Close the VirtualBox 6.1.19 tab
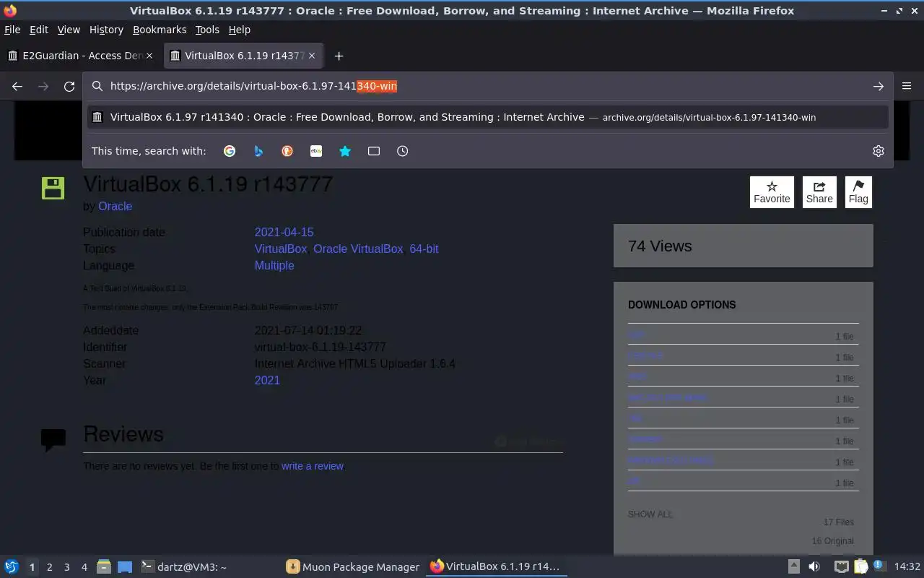 pyautogui.click(x=312, y=56)
